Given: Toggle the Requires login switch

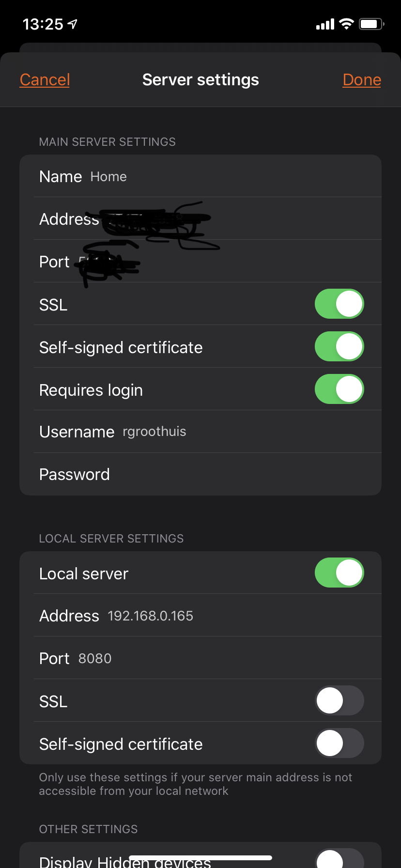Looking at the screenshot, I should 339,389.
